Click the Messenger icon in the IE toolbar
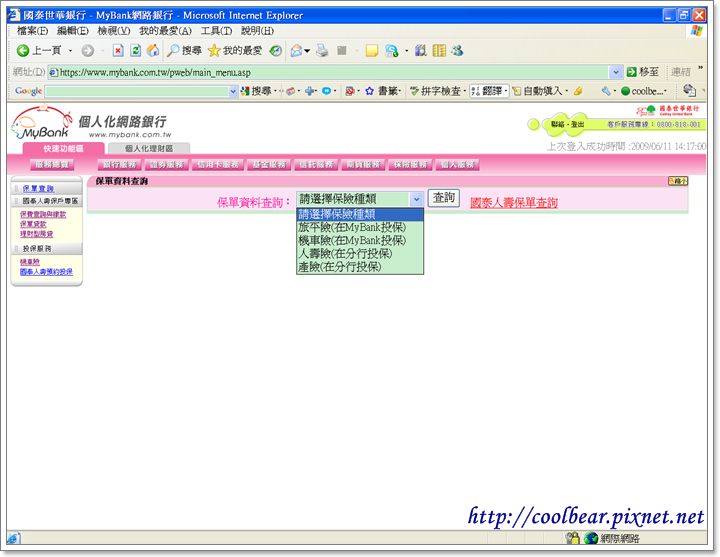Image resolution: width=720 pixels, height=557 pixels. click(456, 51)
